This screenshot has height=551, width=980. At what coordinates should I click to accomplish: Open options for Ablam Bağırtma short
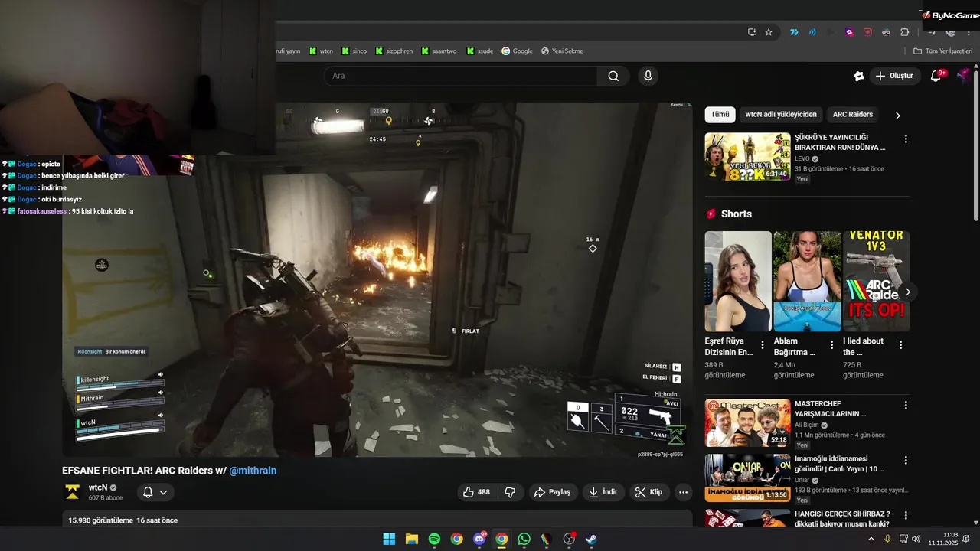[831, 345]
